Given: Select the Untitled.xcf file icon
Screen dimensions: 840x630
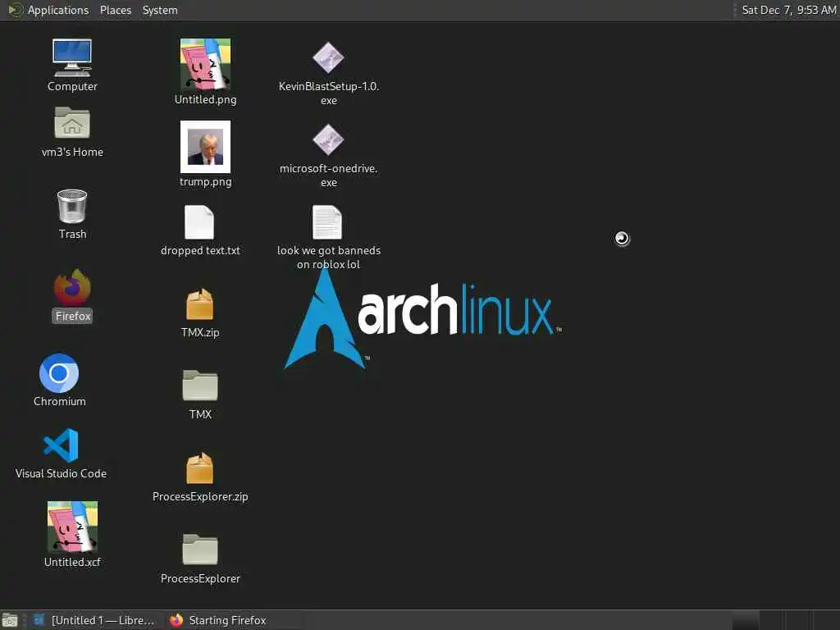Looking at the screenshot, I should 72,527.
